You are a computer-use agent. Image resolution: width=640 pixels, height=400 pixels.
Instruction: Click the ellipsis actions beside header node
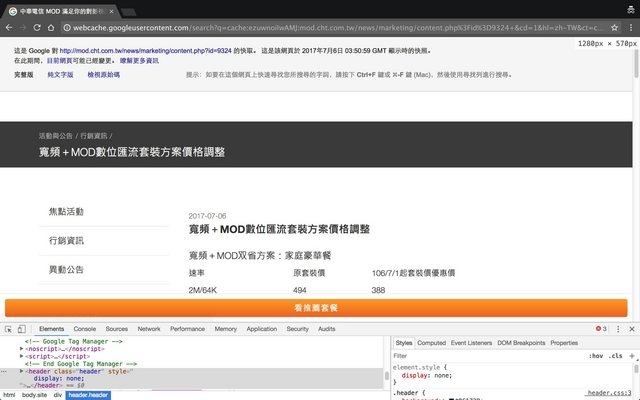pyautogui.click(x=4, y=371)
